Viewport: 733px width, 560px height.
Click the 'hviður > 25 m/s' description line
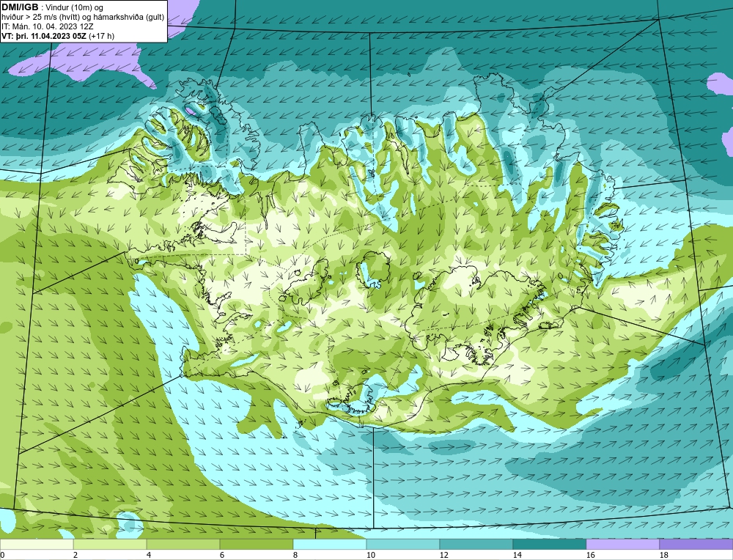(83, 18)
